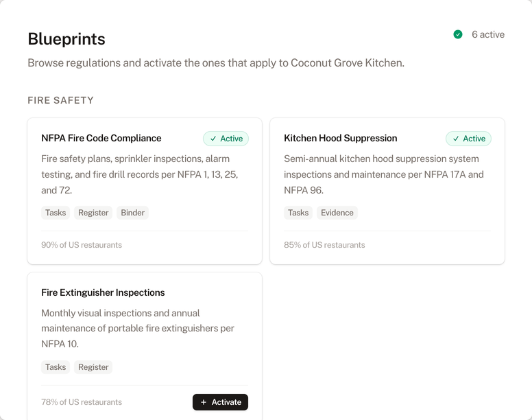Activate the Fire Extinguisher Inspections blueprint
The height and width of the screenshot is (420, 532).
pyautogui.click(x=220, y=402)
